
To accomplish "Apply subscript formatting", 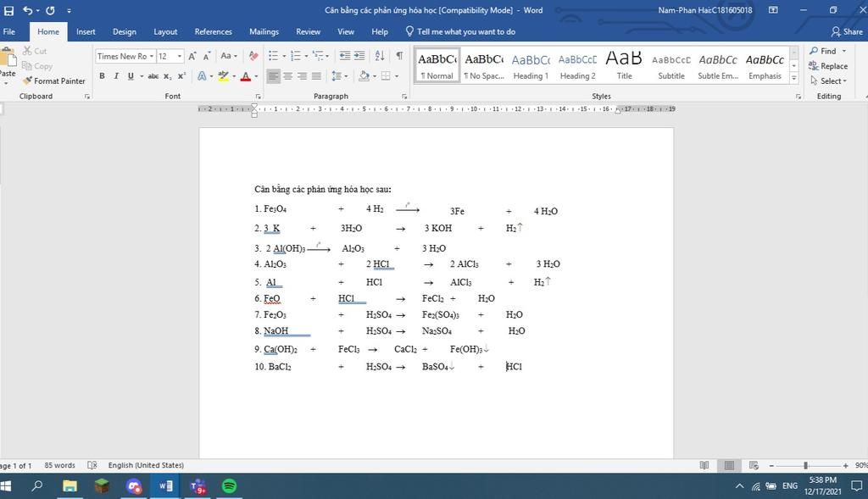I will pos(167,75).
